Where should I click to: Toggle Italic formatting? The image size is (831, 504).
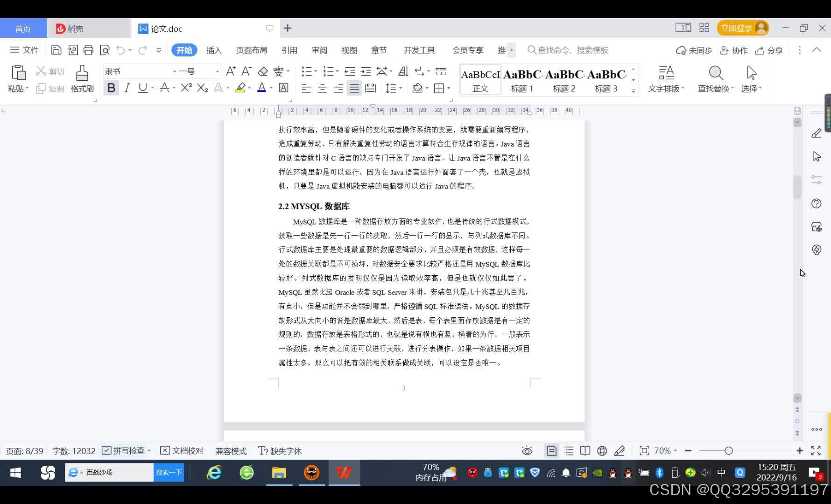(x=127, y=88)
